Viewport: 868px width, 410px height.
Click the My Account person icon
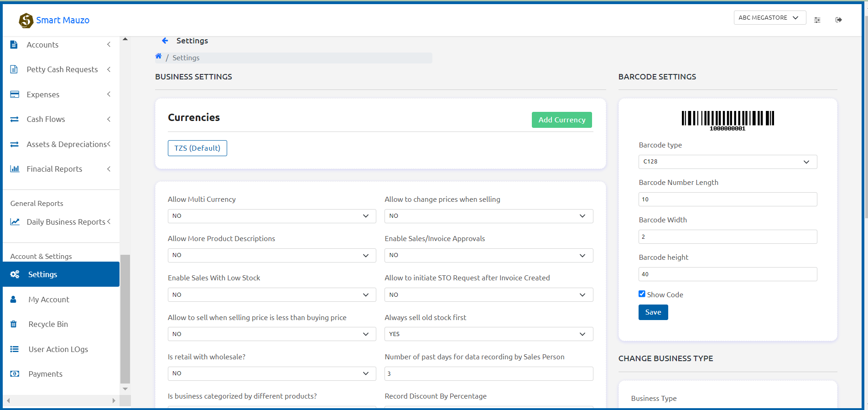[x=14, y=300]
